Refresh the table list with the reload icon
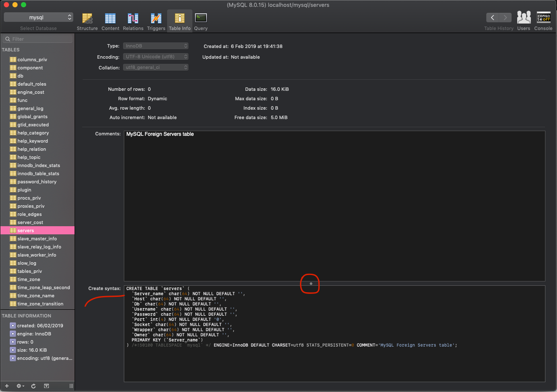The image size is (557, 392). [x=33, y=386]
